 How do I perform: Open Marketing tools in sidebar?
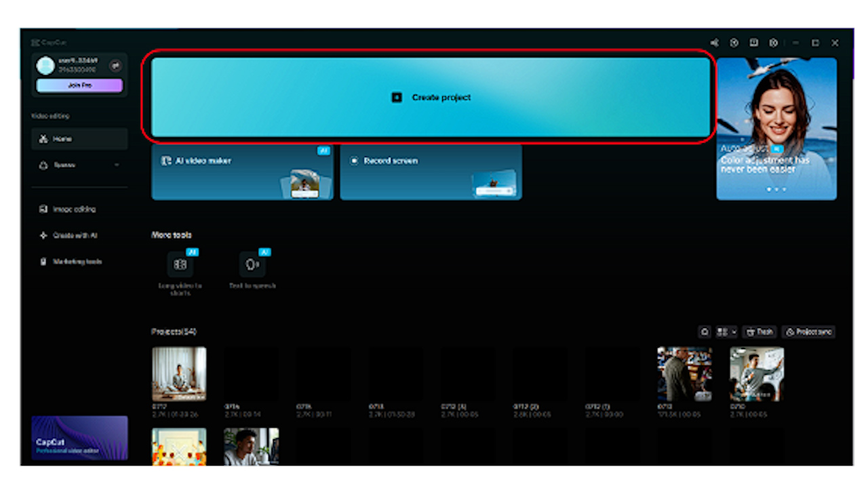pos(77,262)
